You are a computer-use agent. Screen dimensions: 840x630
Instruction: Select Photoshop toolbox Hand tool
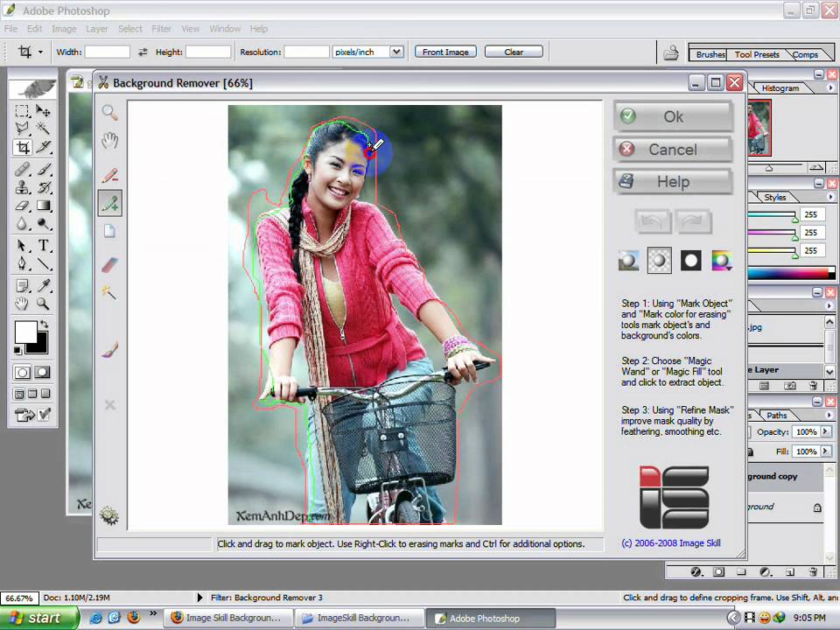click(x=22, y=304)
